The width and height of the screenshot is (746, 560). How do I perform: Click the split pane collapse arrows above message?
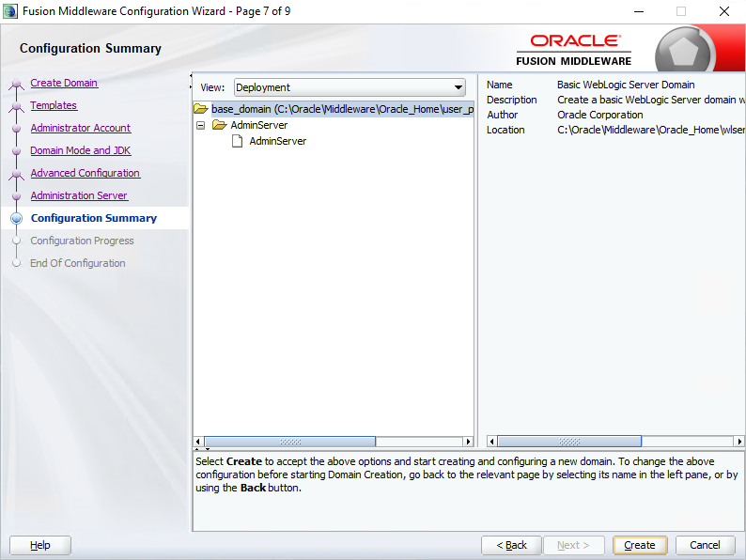[202, 449]
